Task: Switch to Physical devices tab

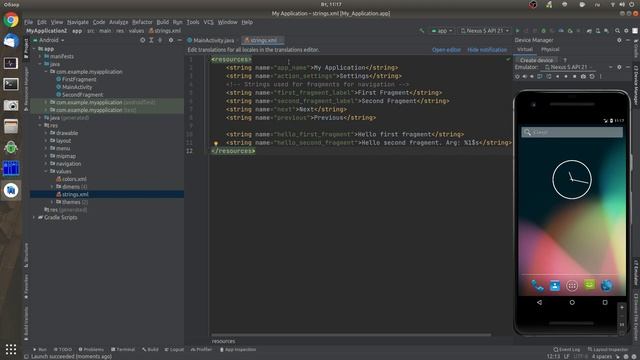Action: [x=550, y=49]
